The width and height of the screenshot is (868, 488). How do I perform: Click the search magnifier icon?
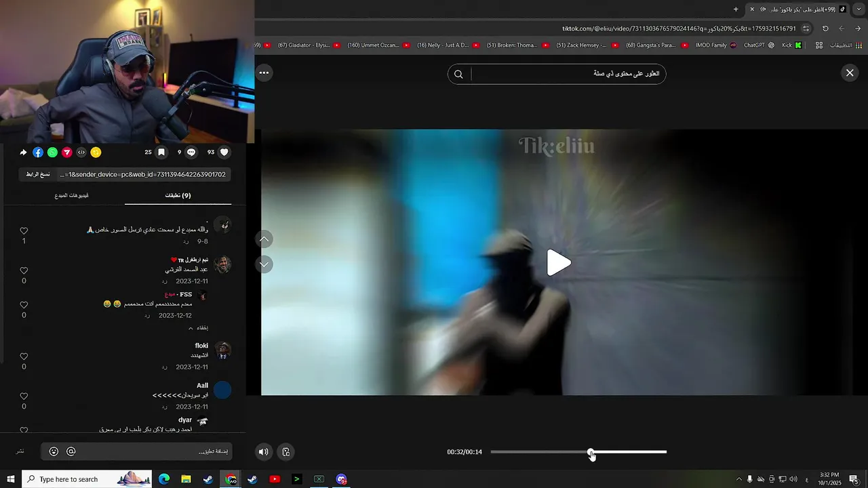click(x=458, y=74)
